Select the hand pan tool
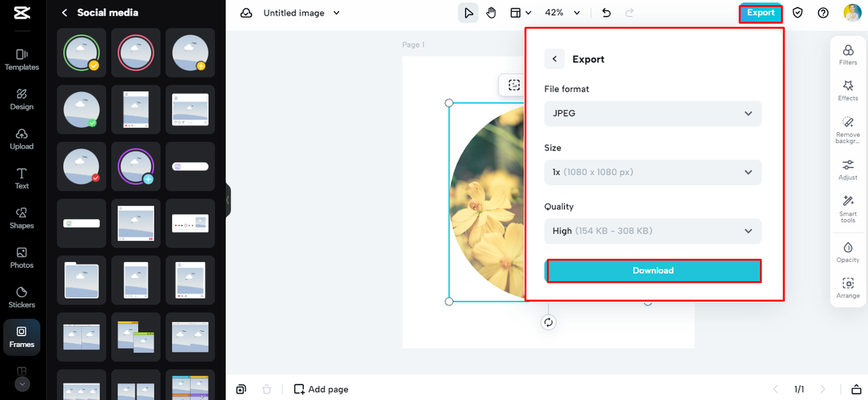The height and width of the screenshot is (400, 868). pos(491,13)
